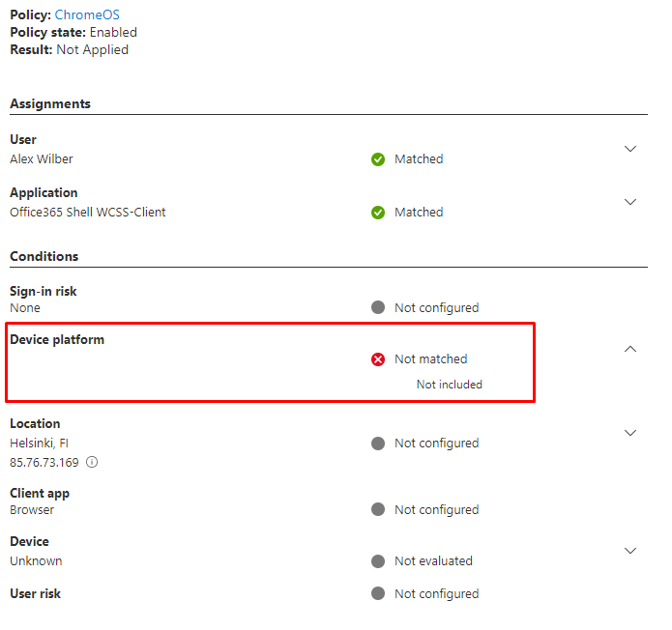
Task: Click the IP address 85.76.73.169
Action: point(44,462)
